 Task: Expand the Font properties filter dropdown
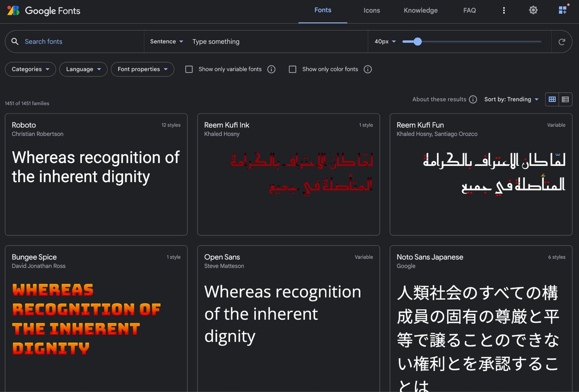click(x=142, y=69)
